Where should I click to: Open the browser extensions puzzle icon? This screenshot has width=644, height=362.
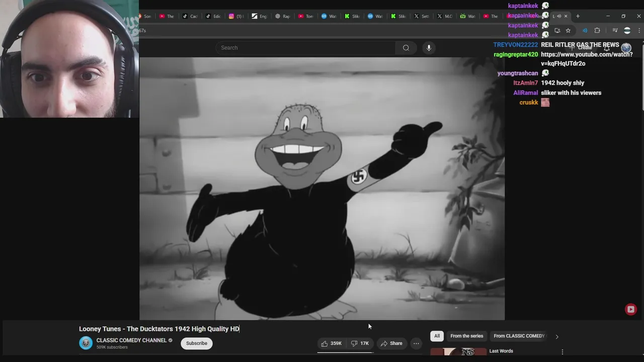point(597,31)
